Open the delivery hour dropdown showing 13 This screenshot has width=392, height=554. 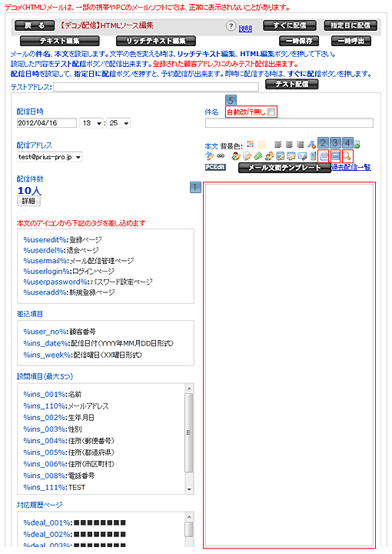(x=91, y=123)
